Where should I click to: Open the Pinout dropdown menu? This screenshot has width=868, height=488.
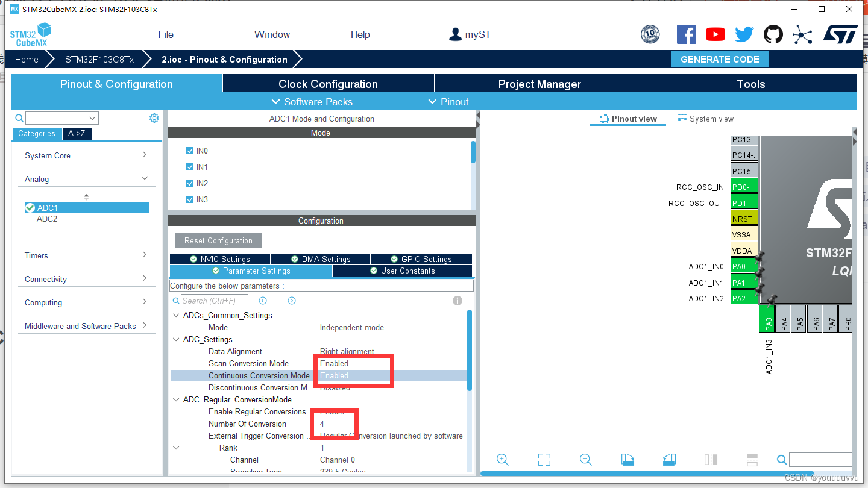click(x=448, y=102)
